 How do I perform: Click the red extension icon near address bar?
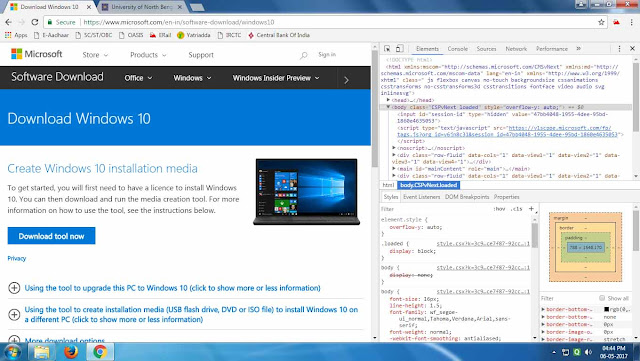[x=616, y=22]
